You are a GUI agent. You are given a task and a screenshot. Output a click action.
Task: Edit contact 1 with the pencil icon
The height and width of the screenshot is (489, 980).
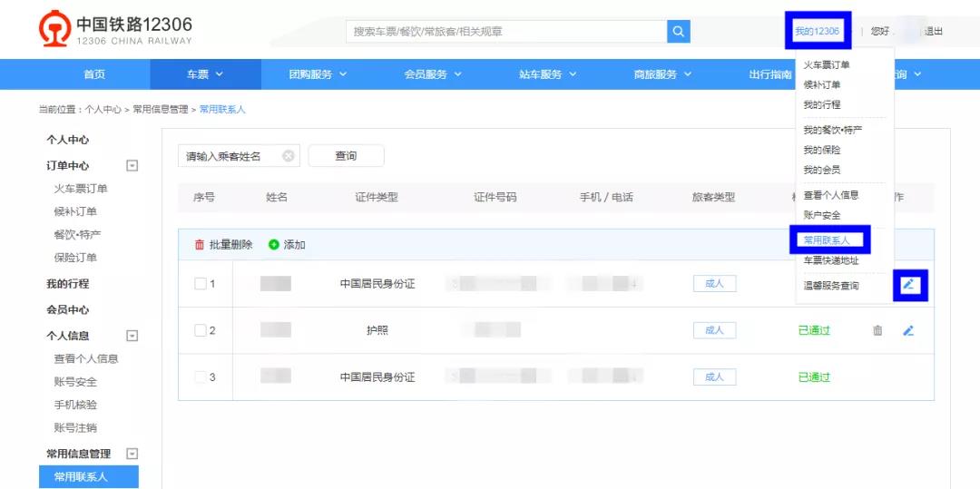click(x=909, y=285)
